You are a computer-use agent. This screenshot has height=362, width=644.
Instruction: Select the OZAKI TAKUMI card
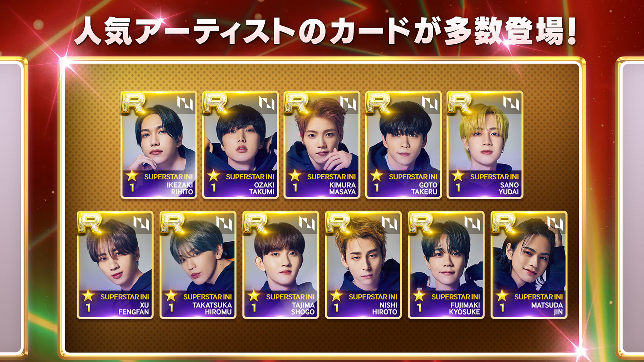[240, 145]
